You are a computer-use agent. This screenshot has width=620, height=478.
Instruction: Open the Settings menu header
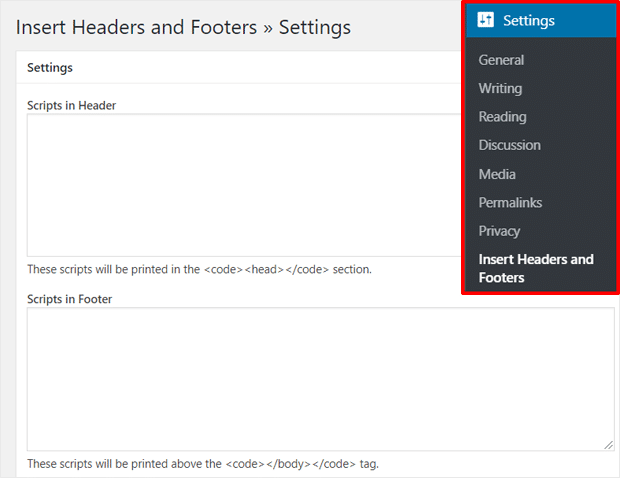click(x=541, y=21)
